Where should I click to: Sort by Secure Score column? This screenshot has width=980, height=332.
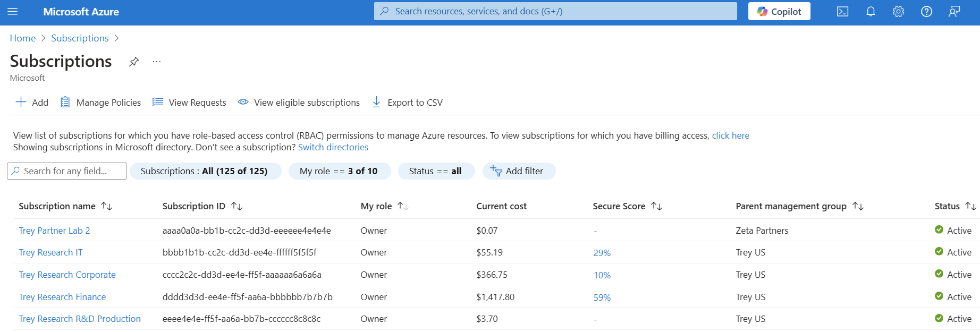(627, 206)
